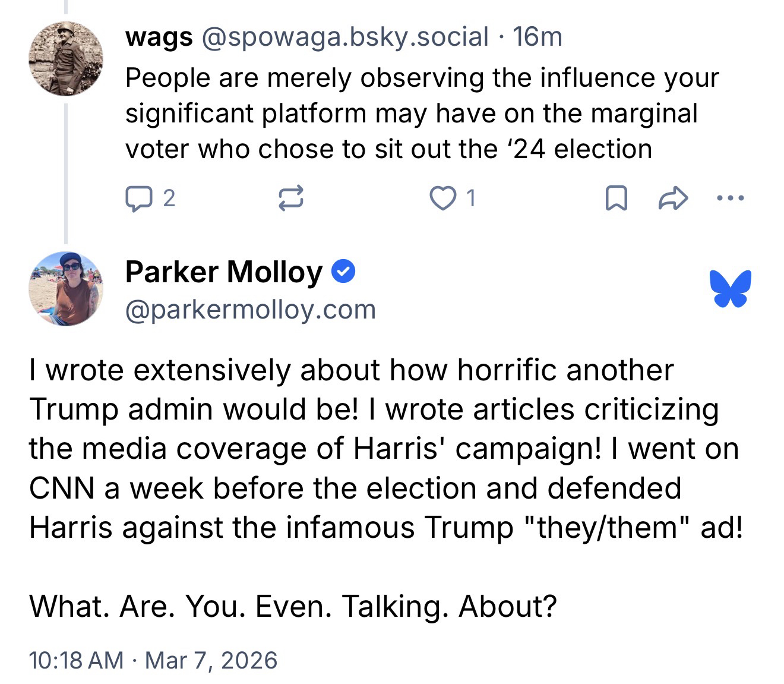Click Parker Molloy's blue verified badge
This screenshot has height=684, width=784.
coord(343,272)
